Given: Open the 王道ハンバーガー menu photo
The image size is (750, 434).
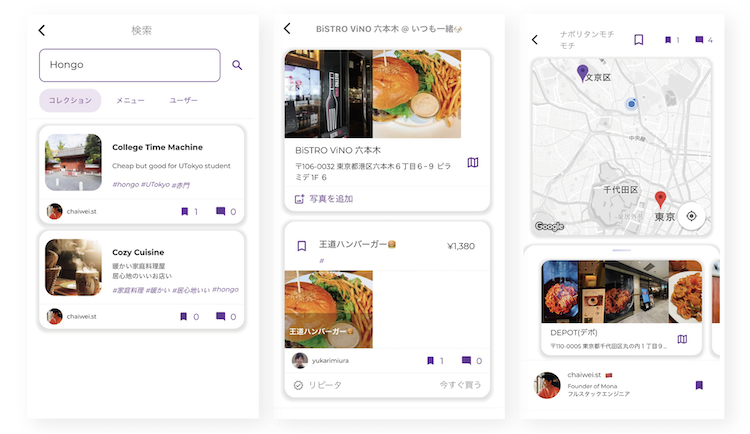Looking at the screenshot, I should 329,309.
